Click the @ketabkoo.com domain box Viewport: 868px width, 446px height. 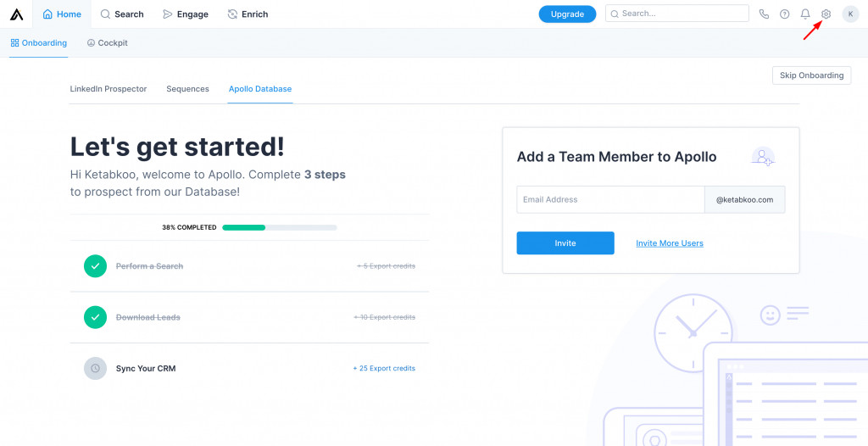744,199
